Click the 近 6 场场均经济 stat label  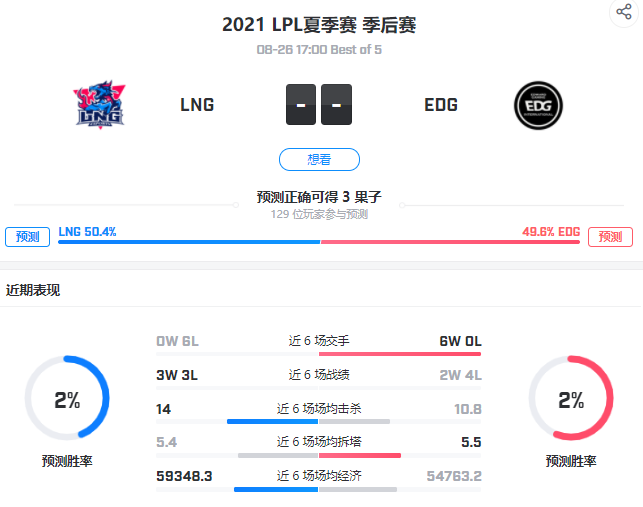[x=319, y=476]
